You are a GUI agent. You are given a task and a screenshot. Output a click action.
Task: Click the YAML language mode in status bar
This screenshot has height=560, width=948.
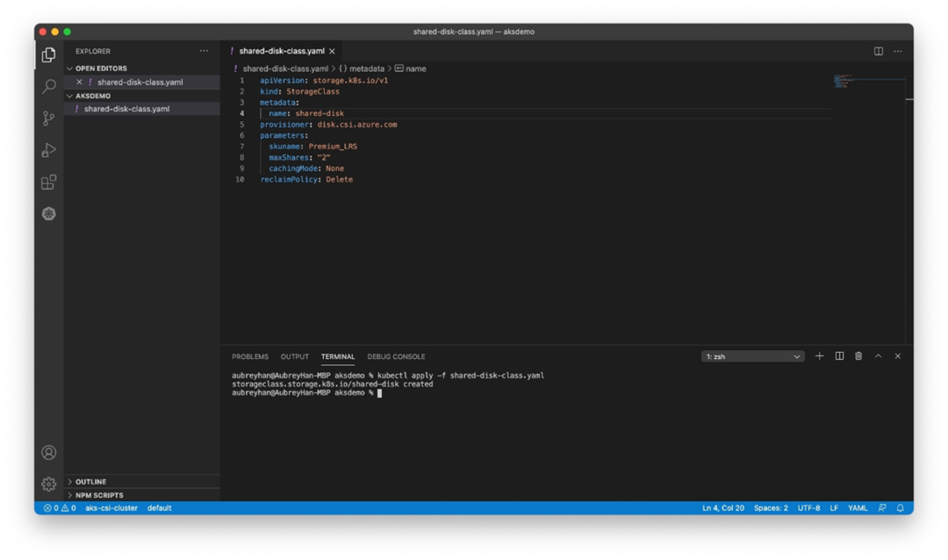pyautogui.click(x=858, y=508)
